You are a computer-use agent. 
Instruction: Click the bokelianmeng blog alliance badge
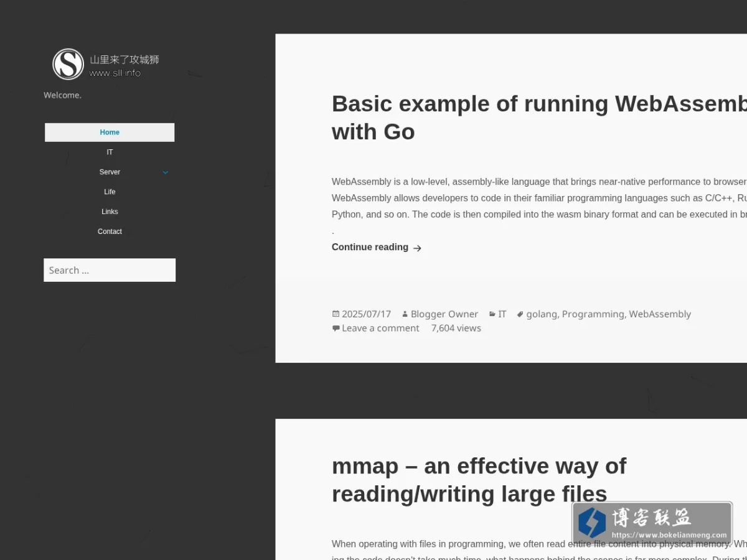point(652,523)
